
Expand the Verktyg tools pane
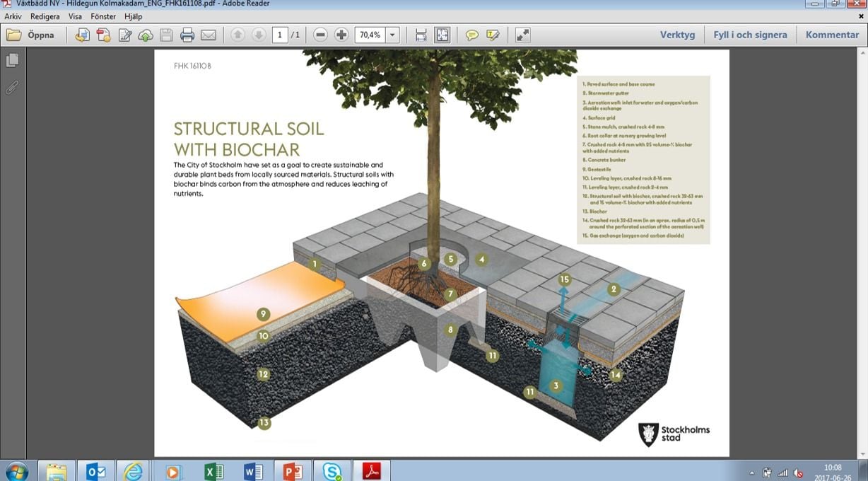[677, 35]
